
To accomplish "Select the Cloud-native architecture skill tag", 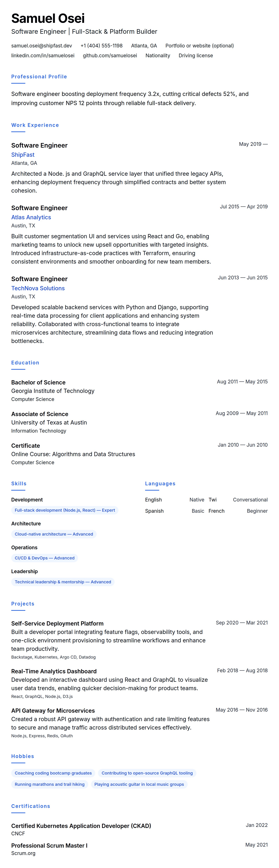I will tap(54, 534).
